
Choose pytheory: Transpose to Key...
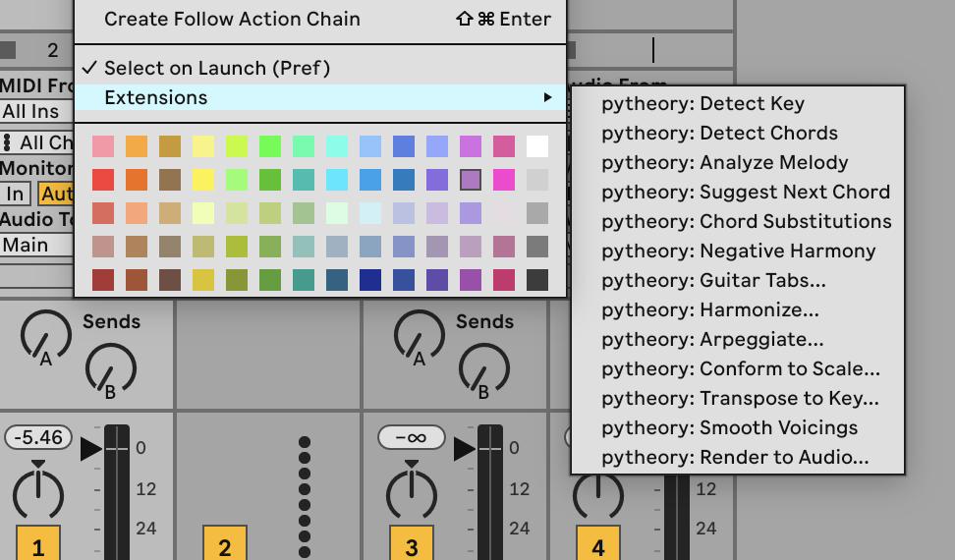pos(738,398)
